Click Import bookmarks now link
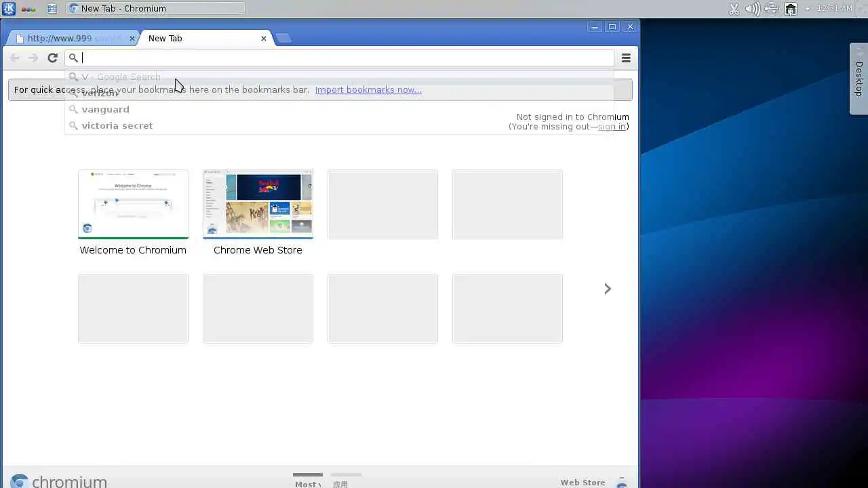 368,89
